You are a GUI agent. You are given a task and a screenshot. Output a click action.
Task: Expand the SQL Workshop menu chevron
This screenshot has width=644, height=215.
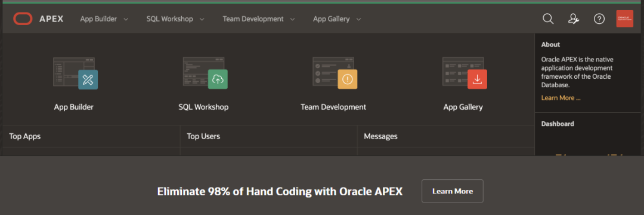click(x=202, y=19)
